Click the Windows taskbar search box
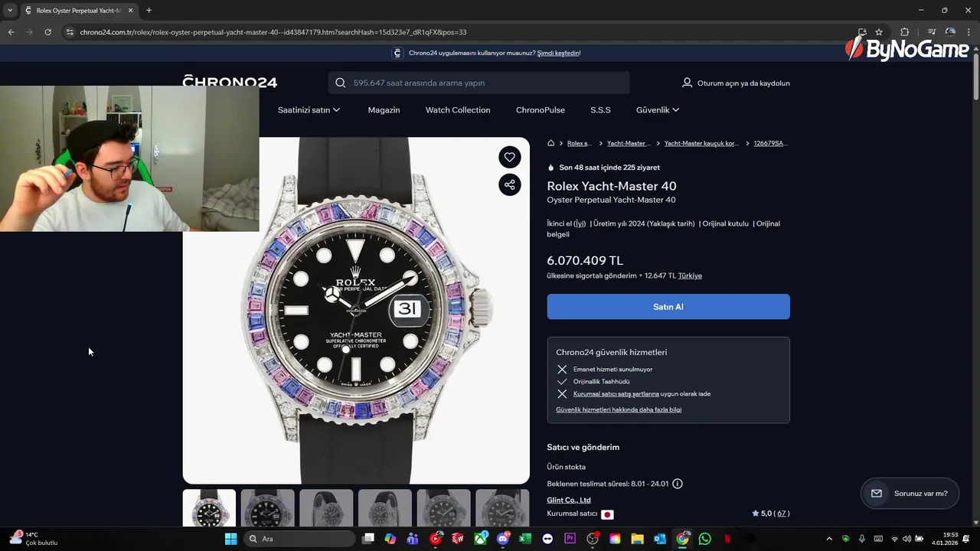 (299, 539)
